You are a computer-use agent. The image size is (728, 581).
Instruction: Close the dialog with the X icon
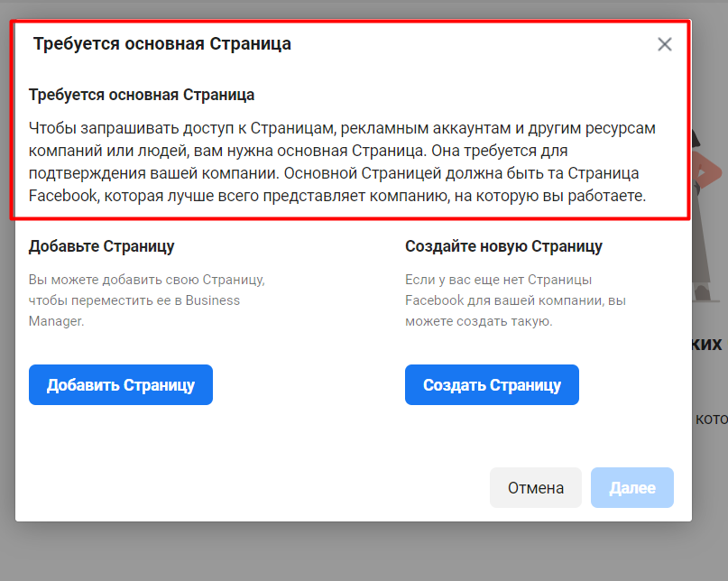tap(665, 44)
